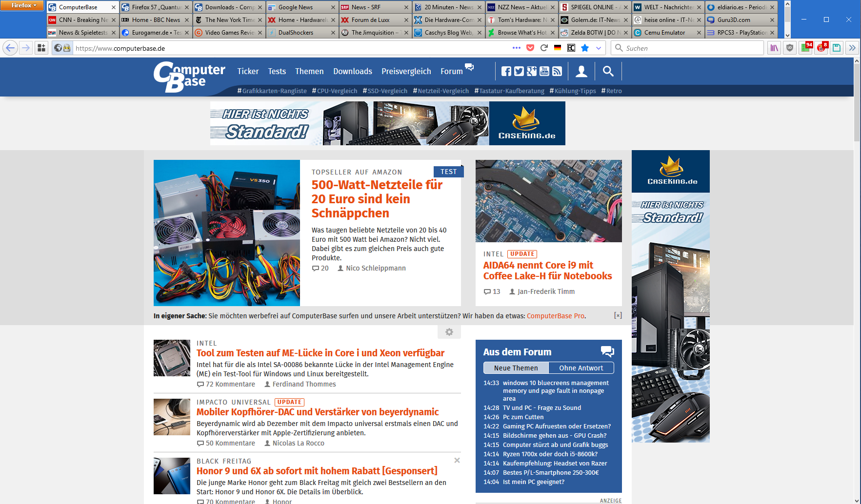Open the RSS feed icon in site header
This screenshot has height=504, width=861.
(x=557, y=71)
